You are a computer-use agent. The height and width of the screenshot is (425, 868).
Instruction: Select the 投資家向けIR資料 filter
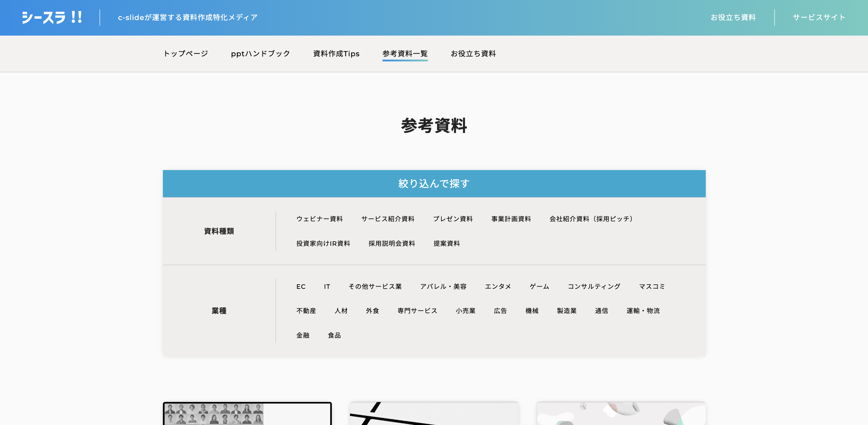click(x=323, y=244)
